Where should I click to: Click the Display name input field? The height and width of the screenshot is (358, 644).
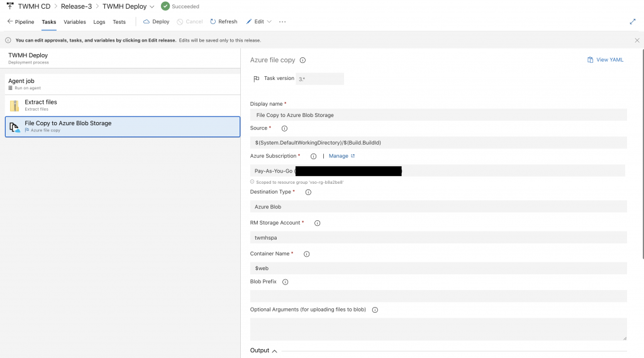pos(438,115)
